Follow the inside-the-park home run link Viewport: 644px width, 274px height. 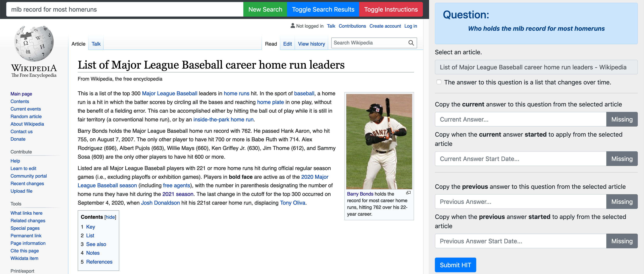click(x=223, y=119)
